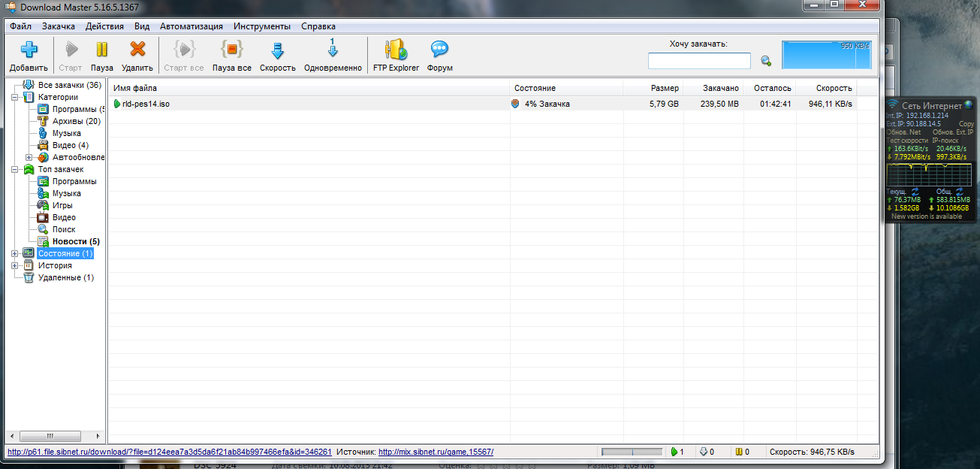Click inside the Хочу закачать search field

tap(699, 61)
